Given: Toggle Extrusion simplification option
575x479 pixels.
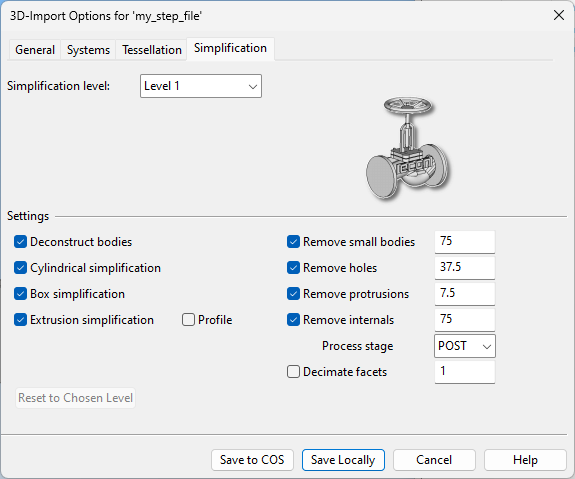Looking at the screenshot, I should pyautogui.click(x=21, y=320).
